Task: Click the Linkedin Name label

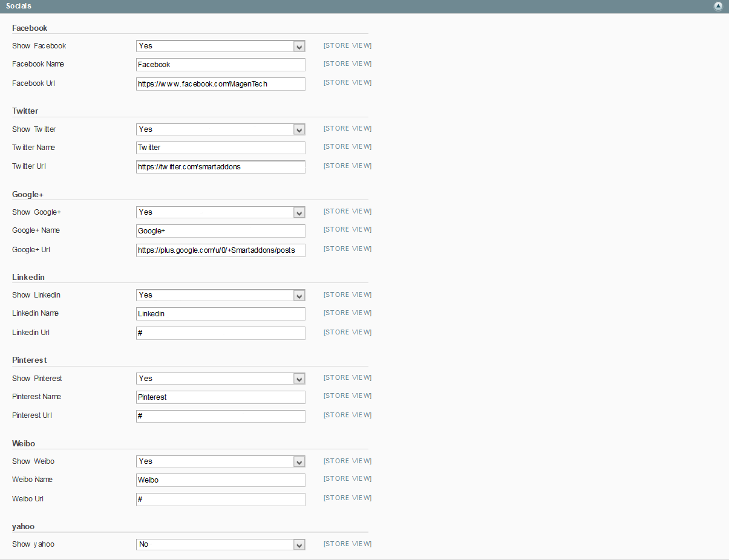Action: 36,313
